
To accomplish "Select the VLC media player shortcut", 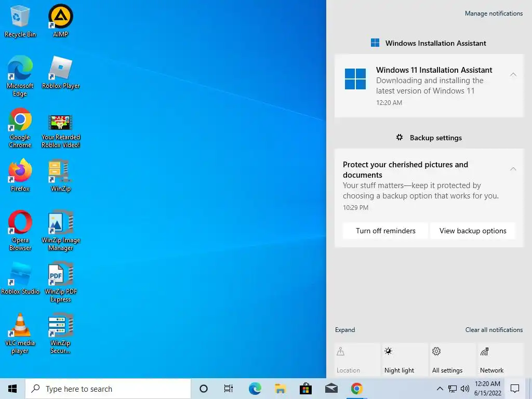I will point(20,334).
